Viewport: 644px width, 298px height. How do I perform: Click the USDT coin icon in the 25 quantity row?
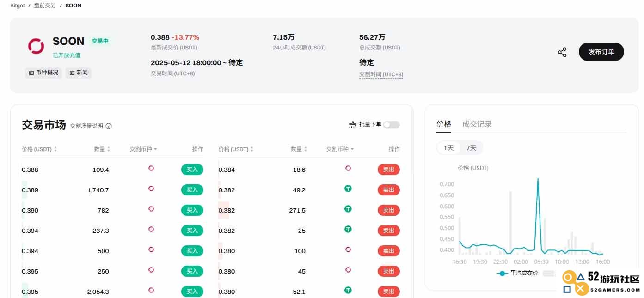[348, 229]
